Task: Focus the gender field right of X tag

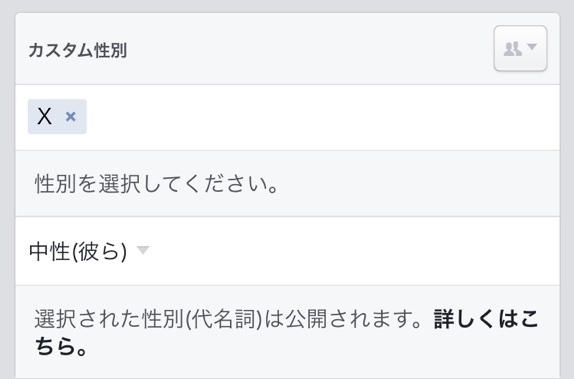Action: [x=322, y=117]
